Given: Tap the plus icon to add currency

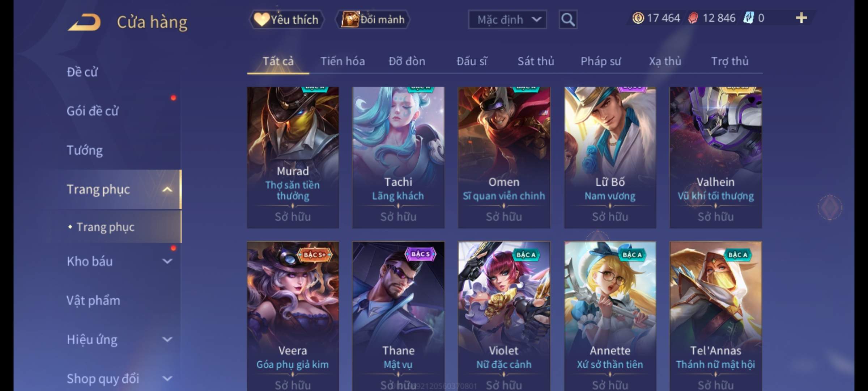Looking at the screenshot, I should 801,18.
